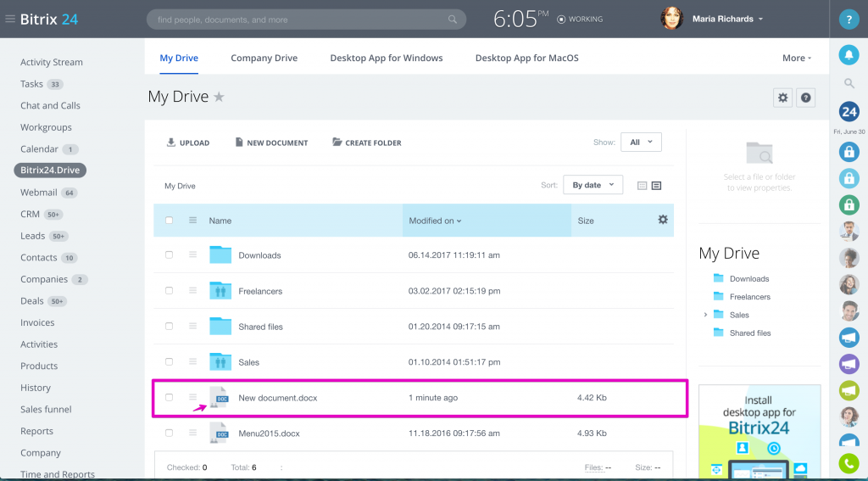Open Maria Richards user menu arrow
This screenshot has height=481, width=868.
pyautogui.click(x=760, y=19)
